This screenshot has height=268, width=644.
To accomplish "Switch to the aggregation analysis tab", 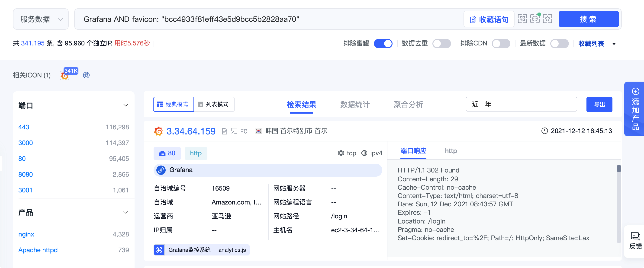I will 408,104.
